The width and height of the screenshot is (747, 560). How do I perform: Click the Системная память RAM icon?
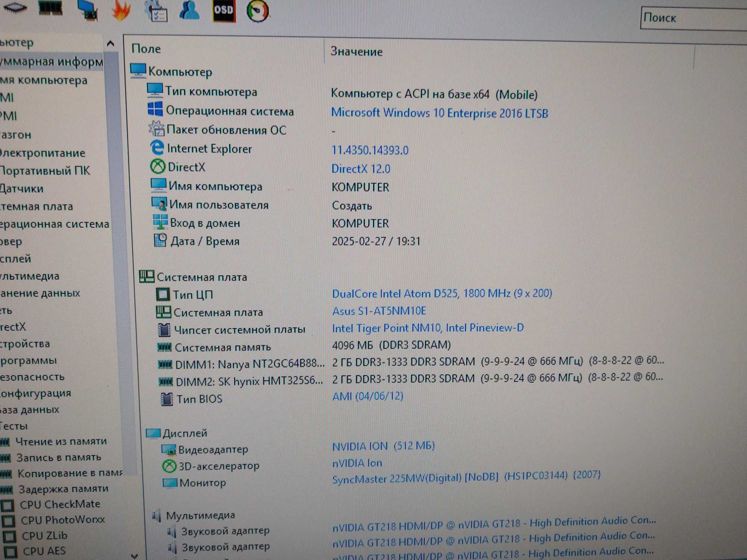click(x=164, y=347)
